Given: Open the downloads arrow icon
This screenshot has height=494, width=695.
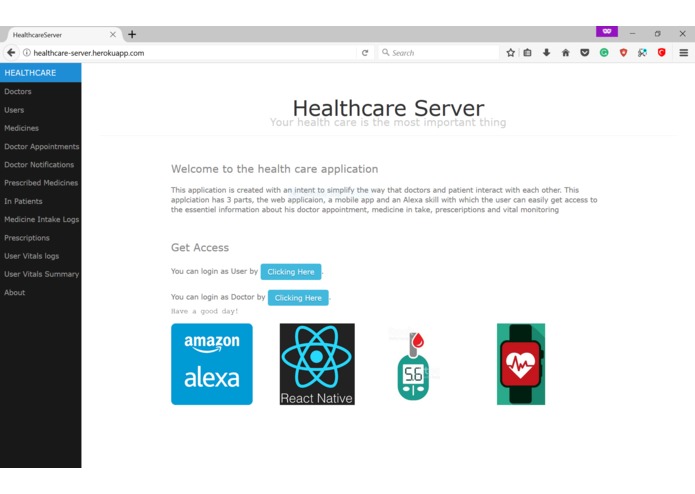Looking at the screenshot, I should 547,53.
